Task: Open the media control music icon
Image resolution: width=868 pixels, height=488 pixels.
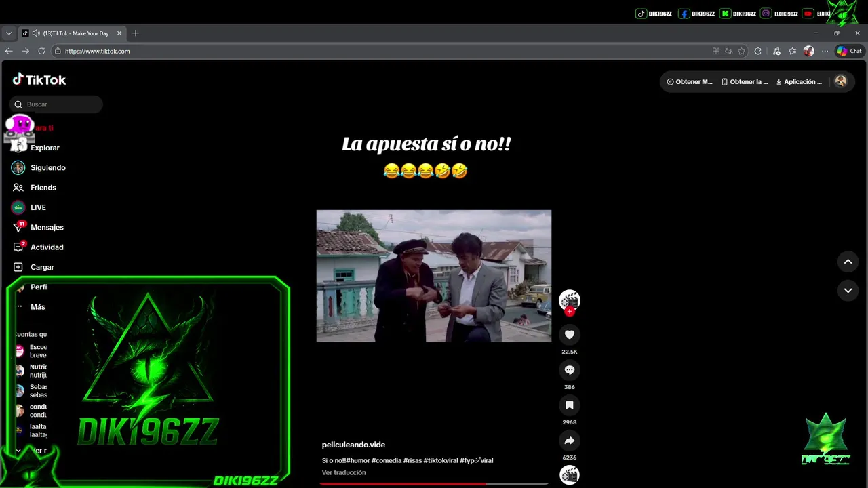Action: pos(776,51)
